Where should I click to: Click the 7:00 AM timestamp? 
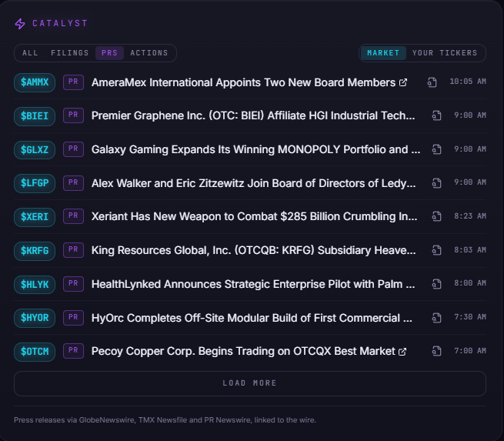pyautogui.click(x=470, y=351)
